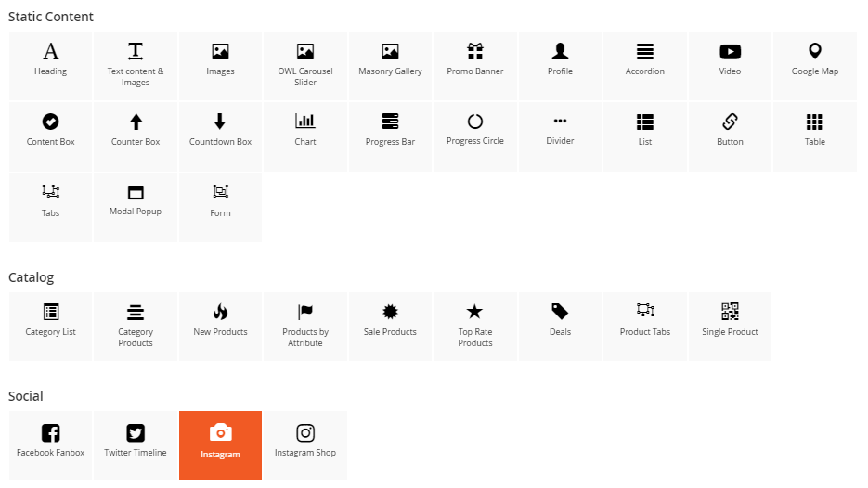Screen dimensions: 868x488
Task: Insert a Google Map element
Action: [814, 65]
